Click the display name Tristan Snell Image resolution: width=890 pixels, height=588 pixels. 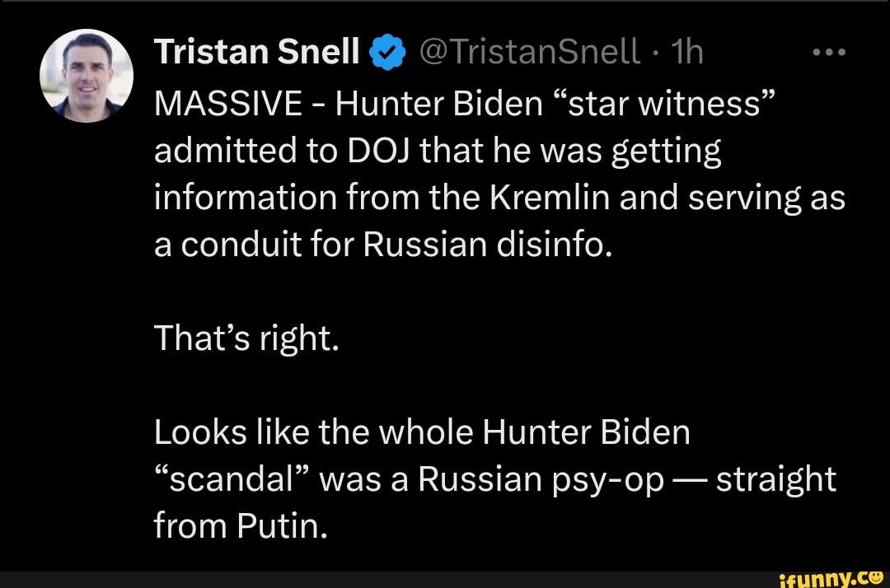pyautogui.click(x=257, y=54)
